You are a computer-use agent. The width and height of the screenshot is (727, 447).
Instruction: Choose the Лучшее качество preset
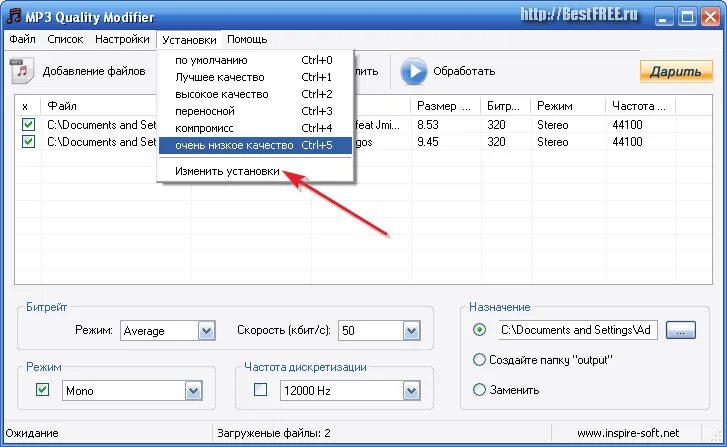255,77
